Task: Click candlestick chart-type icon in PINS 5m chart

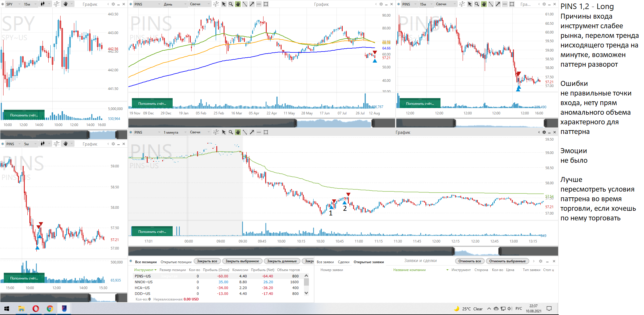Action: click(43, 144)
